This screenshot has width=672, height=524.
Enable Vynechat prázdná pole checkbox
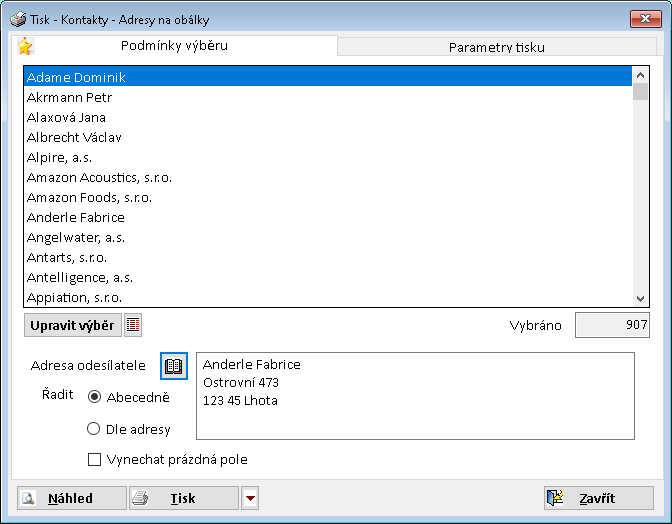pos(95,460)
